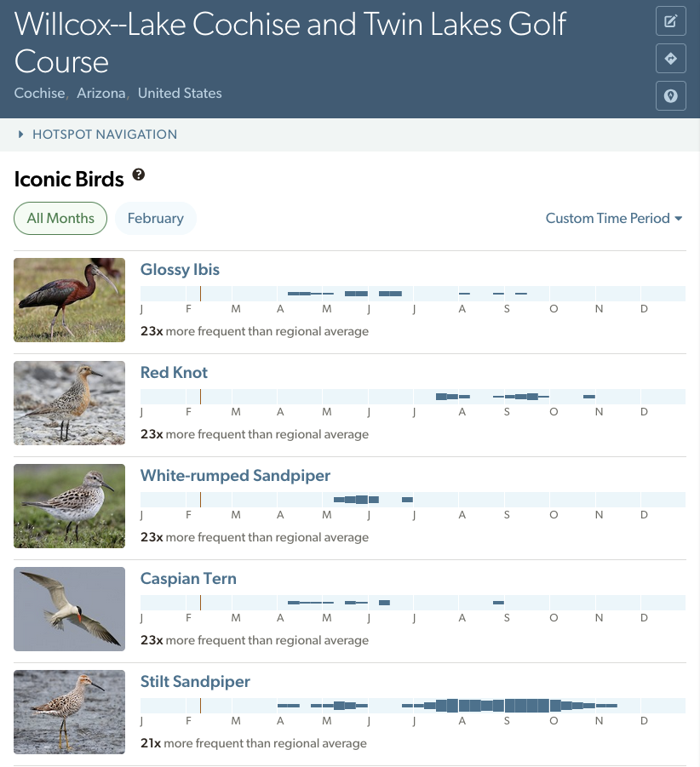Select the All Months filter
This screenshot has width=700, height=767.
coord(60,218)
